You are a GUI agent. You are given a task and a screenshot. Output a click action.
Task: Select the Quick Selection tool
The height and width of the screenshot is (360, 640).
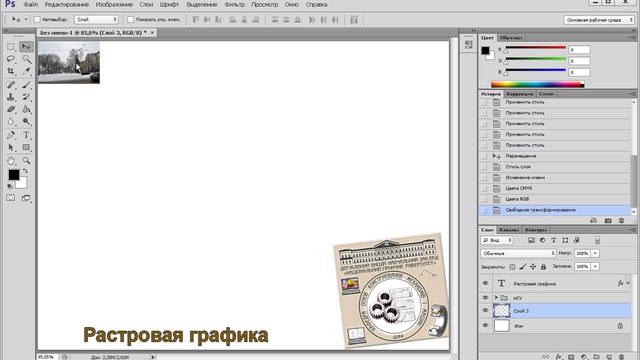click(26, 59)
